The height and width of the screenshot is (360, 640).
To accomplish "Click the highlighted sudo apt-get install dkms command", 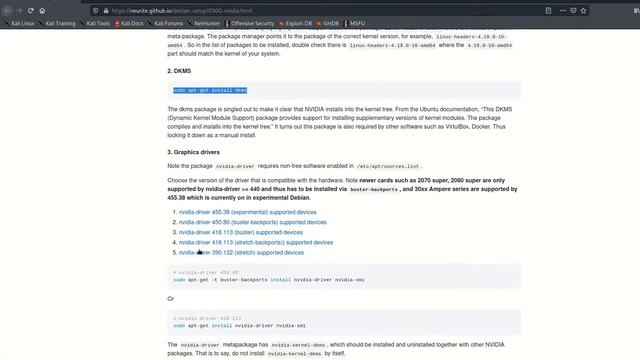I will pos(210,91).
